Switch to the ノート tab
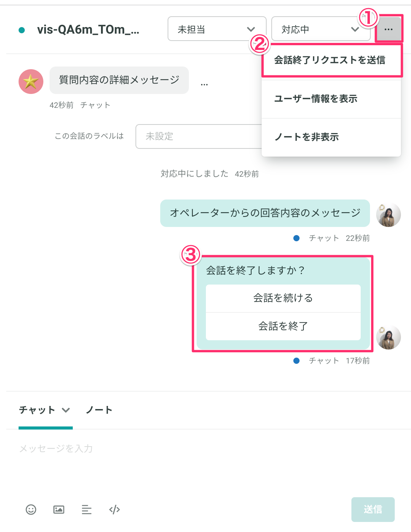Viewport: 411px width, 532px height. [99, 410]
